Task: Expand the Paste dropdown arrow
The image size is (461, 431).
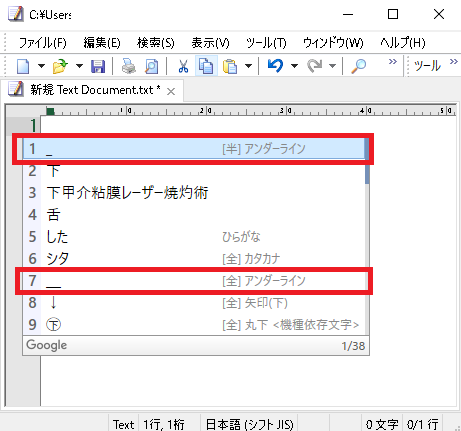Action: [x=248, y=66]
